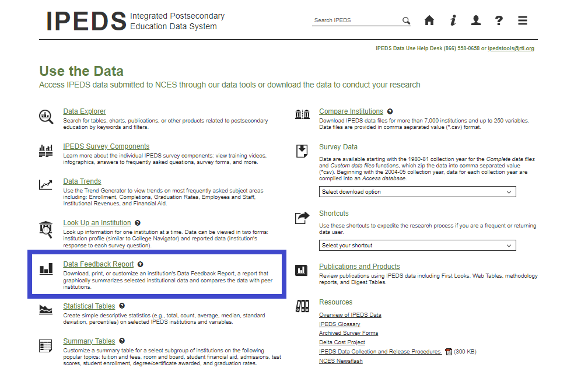Open the help question mark icon
The image size is (574, 392).
(499, 20)
